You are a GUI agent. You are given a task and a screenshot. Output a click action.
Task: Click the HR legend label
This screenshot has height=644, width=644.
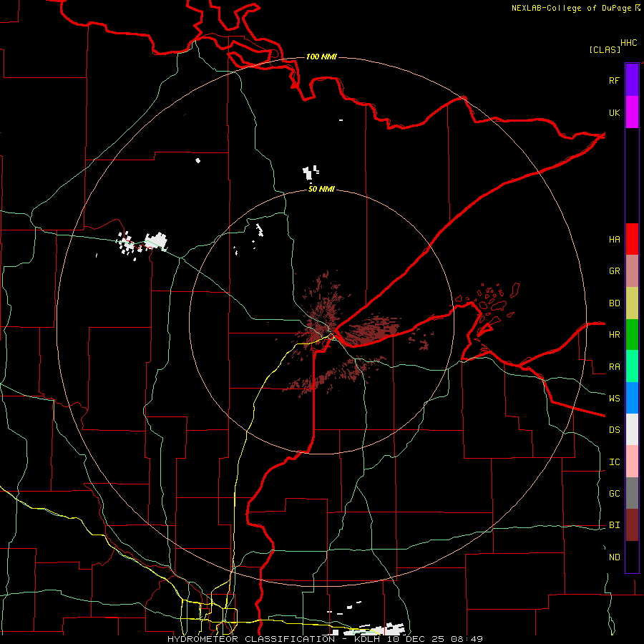[x=614, y=334]
